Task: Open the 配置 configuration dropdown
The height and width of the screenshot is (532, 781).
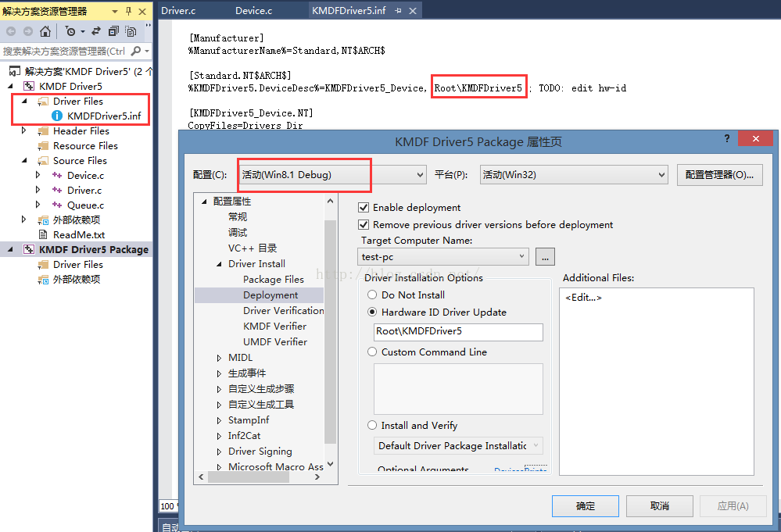Action: point(333,175)
